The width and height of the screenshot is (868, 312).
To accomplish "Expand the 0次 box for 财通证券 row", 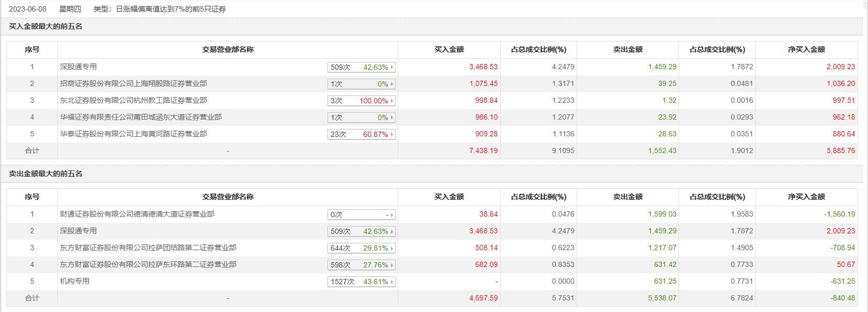I will click(361, 214).
